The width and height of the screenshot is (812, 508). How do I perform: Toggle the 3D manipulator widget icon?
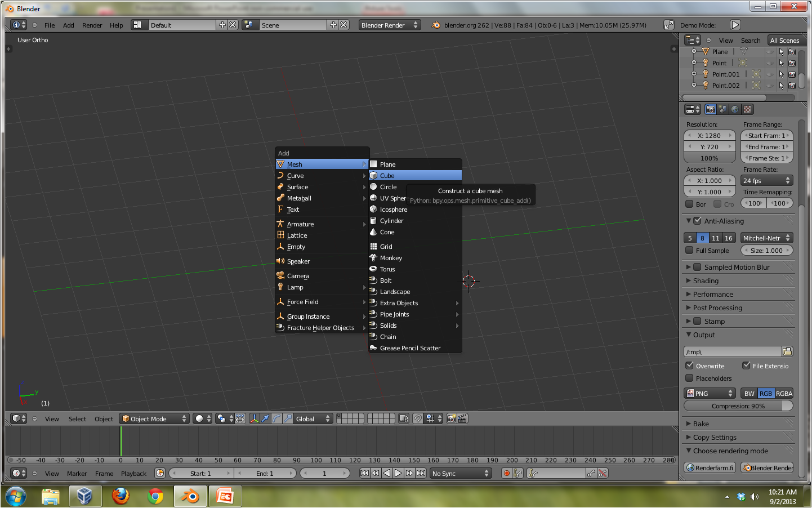click(x=254, y=418)
